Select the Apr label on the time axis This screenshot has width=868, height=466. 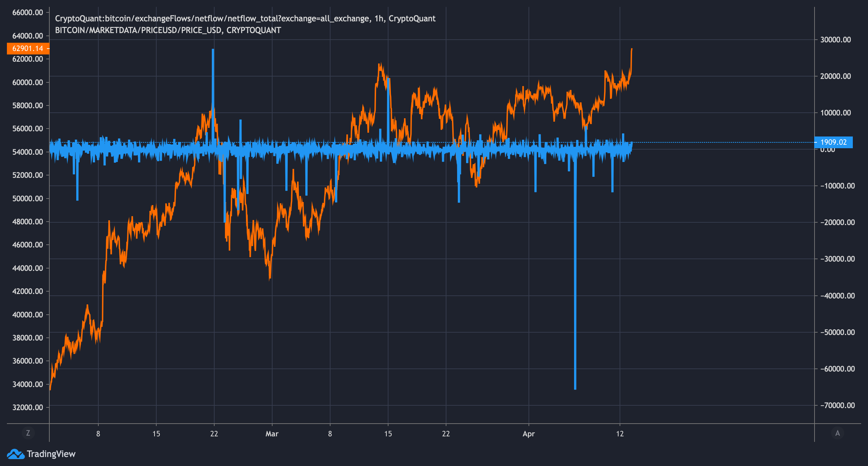click(528, 434)
